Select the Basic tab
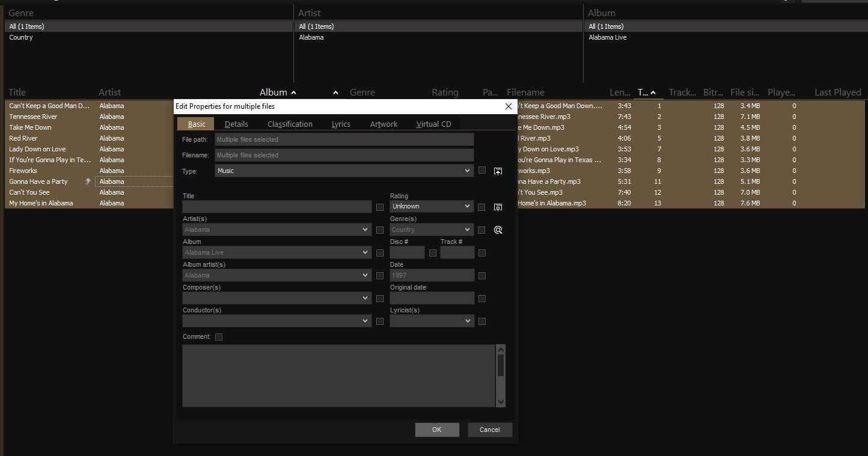This screenshot has height=456, width=868. [196, 124]
